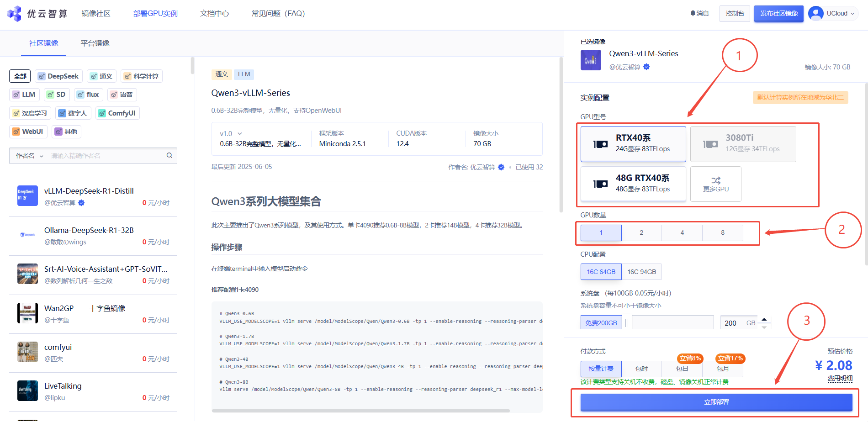The height and width of the screenshot is (422, 868).
Task: Click the code block horizontal scrollbar
Action: (361, 410)
